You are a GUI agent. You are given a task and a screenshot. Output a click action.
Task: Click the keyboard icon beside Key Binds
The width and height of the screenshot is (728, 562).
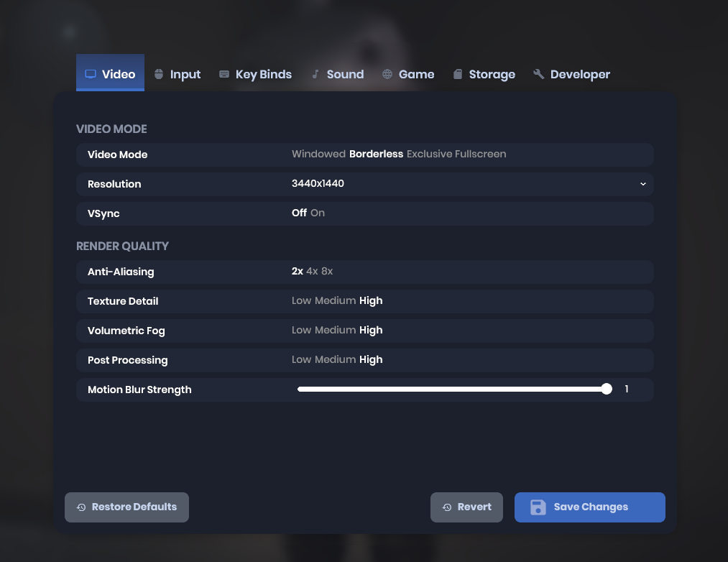click(x=224, y=74)
